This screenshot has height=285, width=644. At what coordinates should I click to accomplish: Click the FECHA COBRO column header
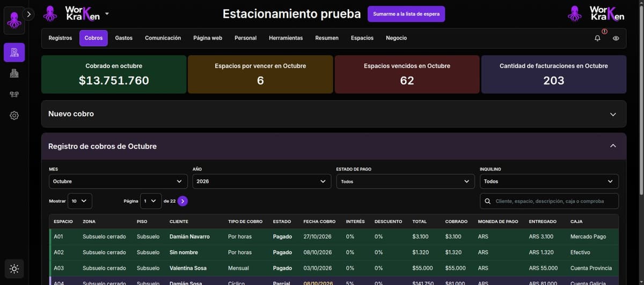[319, 222]
